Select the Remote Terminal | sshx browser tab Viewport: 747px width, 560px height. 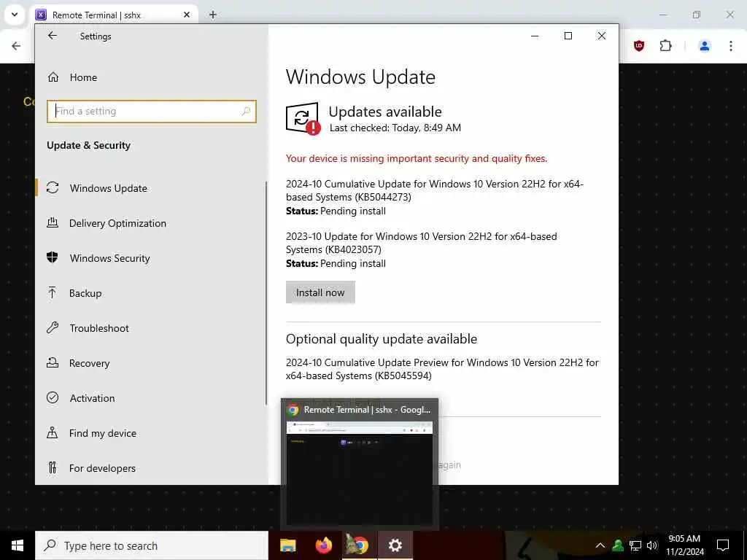tap(115, 15)
